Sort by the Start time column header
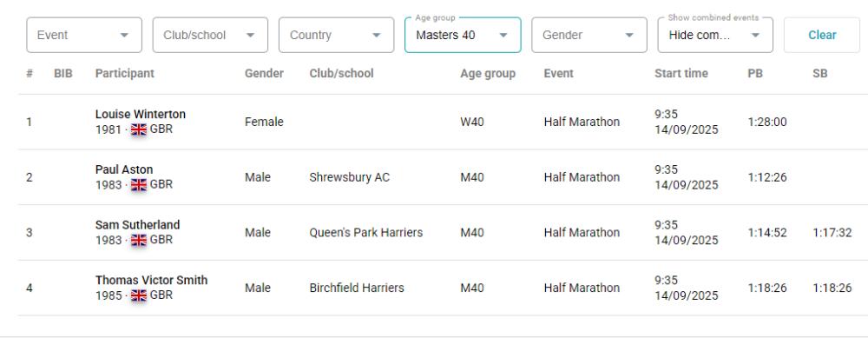Viewport: 868px width, 338px height. 681,73
